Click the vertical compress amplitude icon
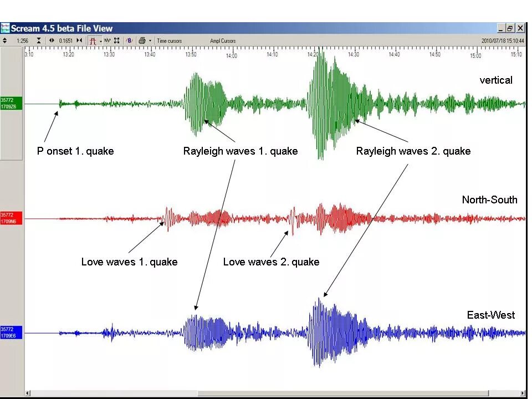The height and width of the screenshot is (399, 532). (x=39, y=40)
